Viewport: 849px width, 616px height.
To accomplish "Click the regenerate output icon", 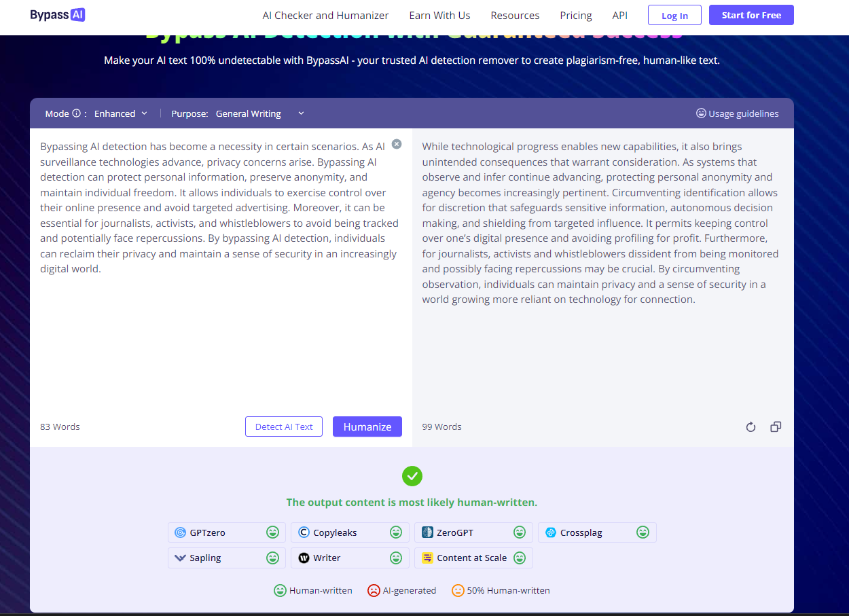I will coord(751,427).
